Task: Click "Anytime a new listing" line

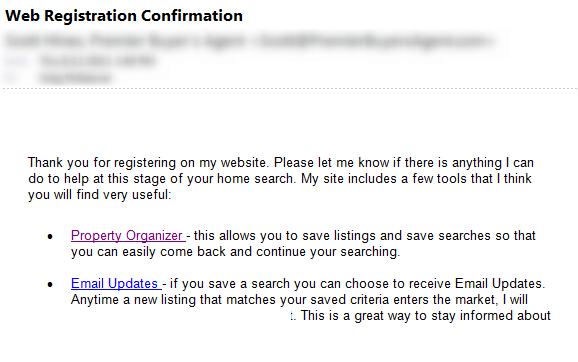Action: (x=299, y=300)
